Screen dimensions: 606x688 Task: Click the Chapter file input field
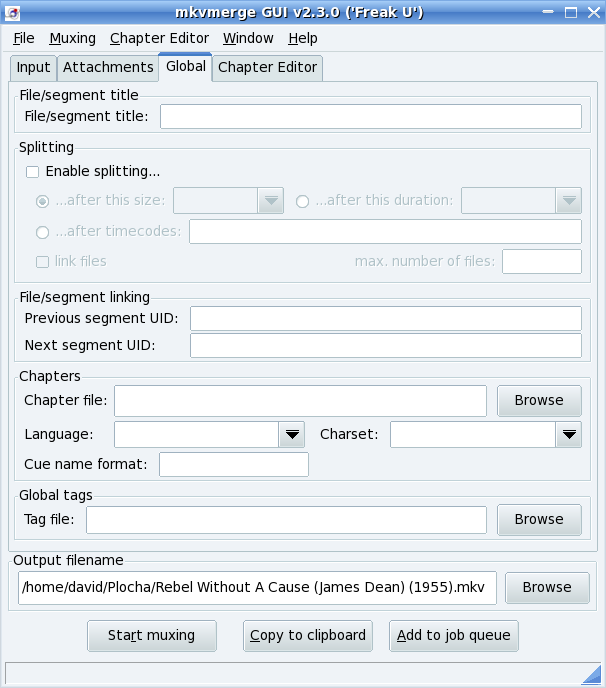(300, 401)
